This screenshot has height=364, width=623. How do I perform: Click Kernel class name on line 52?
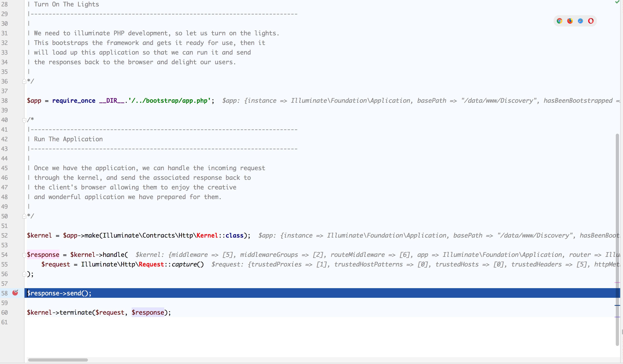point(207,235)
